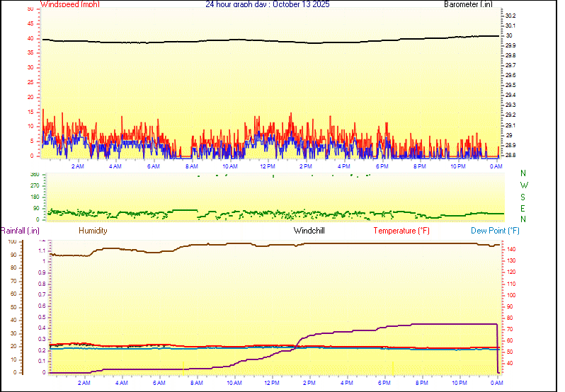The image size is (565, 392).
Task: Click the Barometer (.in) legend label
Action: [x=467, y=4]
